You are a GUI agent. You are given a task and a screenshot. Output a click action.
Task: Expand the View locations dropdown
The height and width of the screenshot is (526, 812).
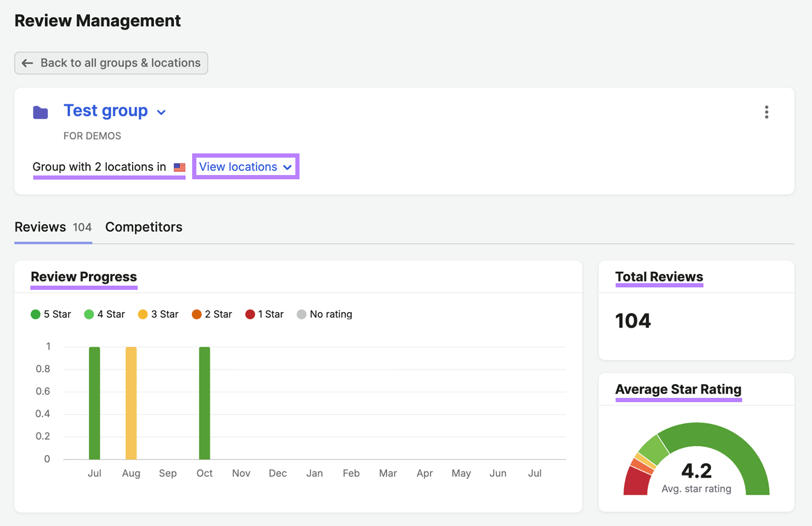coord(246,166)
